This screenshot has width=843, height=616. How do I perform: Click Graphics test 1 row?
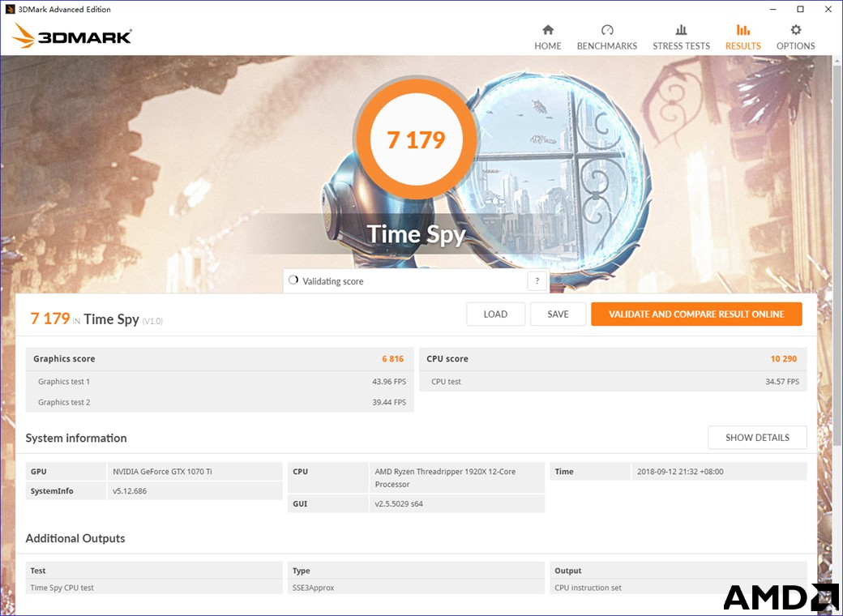[x=220, y=382]
